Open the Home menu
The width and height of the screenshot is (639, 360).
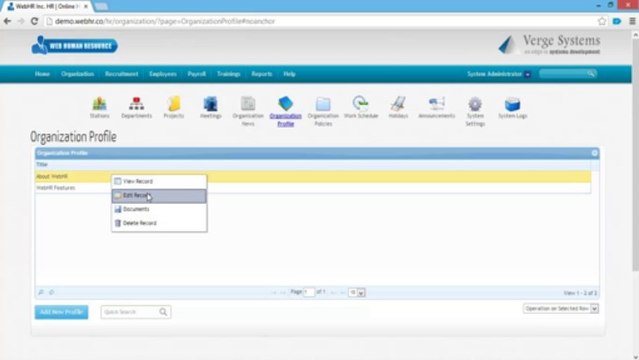[x=42, y=74]
